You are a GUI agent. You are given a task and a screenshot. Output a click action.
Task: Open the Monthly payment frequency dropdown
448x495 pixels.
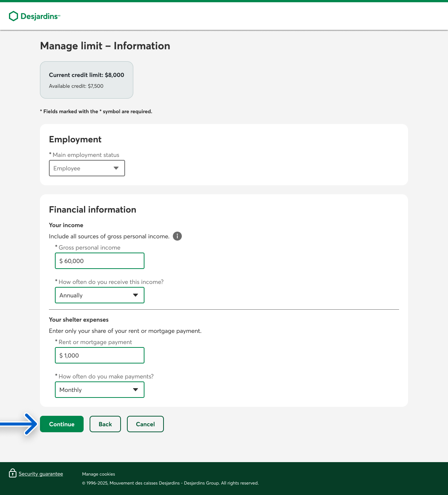pos(99,390)
